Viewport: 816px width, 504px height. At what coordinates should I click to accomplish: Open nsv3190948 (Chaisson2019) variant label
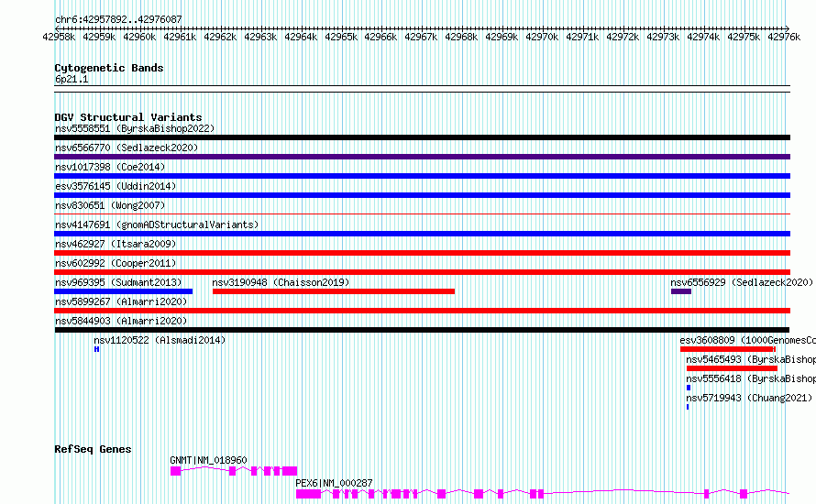[281, 282]
